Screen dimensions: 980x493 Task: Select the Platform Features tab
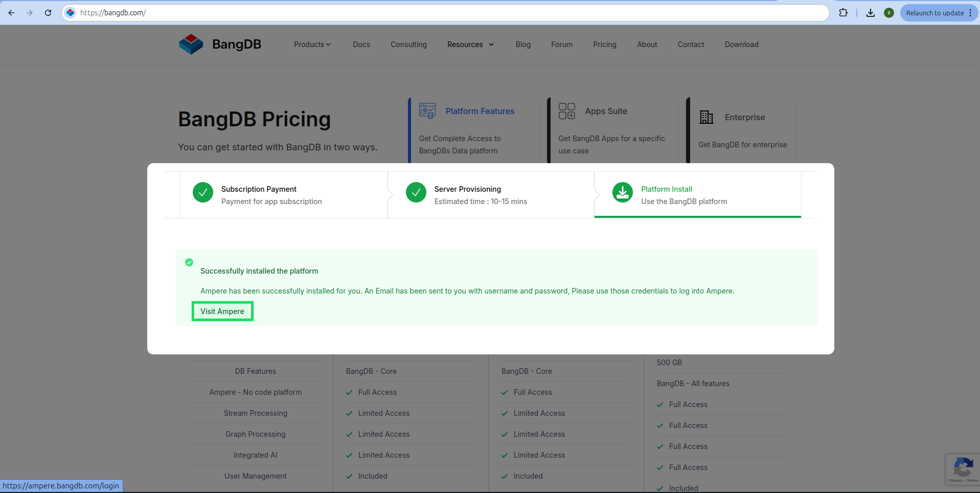coord(473,130)
